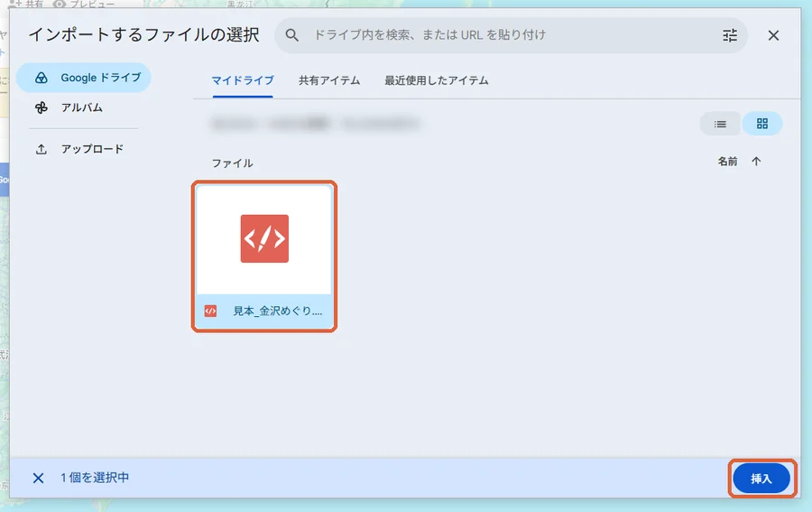Click the blurred folder path breadcrumb
The width and height of the screenshot is (812, 512).
click(316, 124)
